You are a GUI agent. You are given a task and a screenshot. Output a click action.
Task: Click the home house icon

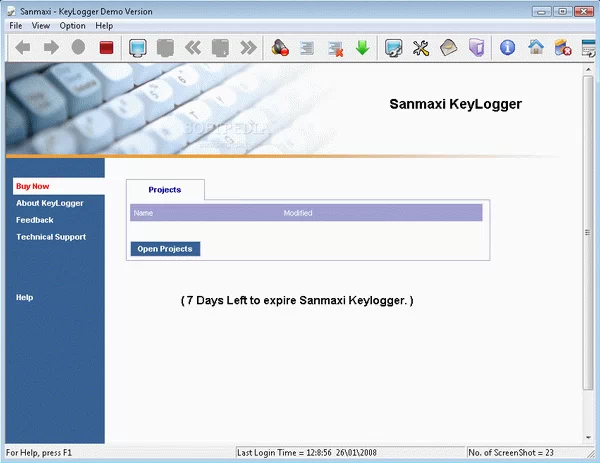pos(536,47)
